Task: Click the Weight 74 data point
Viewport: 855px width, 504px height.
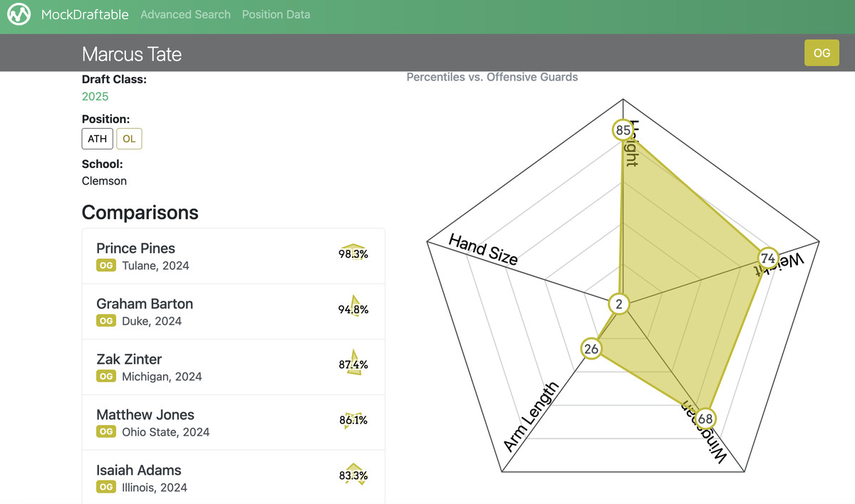Action: pyautogui.click(x=767, y=258)
